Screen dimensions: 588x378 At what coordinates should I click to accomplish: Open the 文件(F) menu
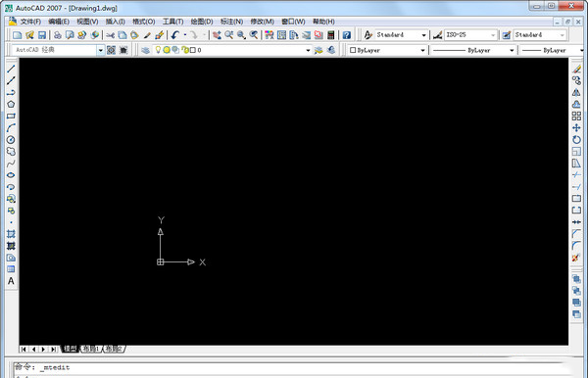tap(30, 22)
